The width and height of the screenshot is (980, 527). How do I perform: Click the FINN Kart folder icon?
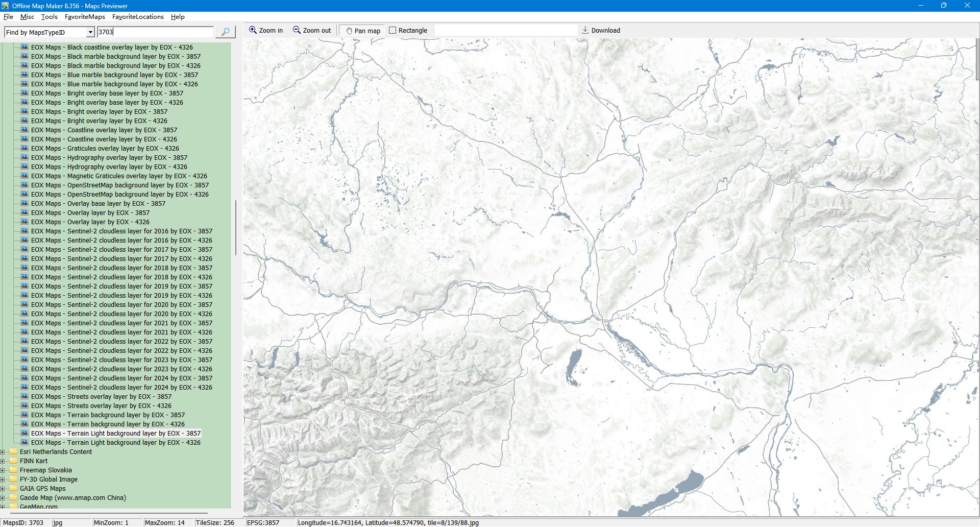[x=14, y=461]
